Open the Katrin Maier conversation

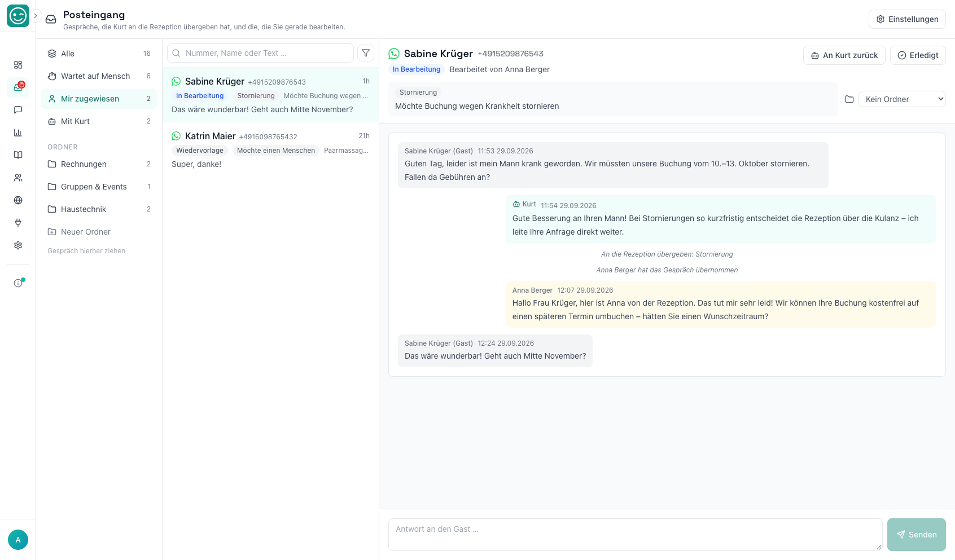[270, 150]
